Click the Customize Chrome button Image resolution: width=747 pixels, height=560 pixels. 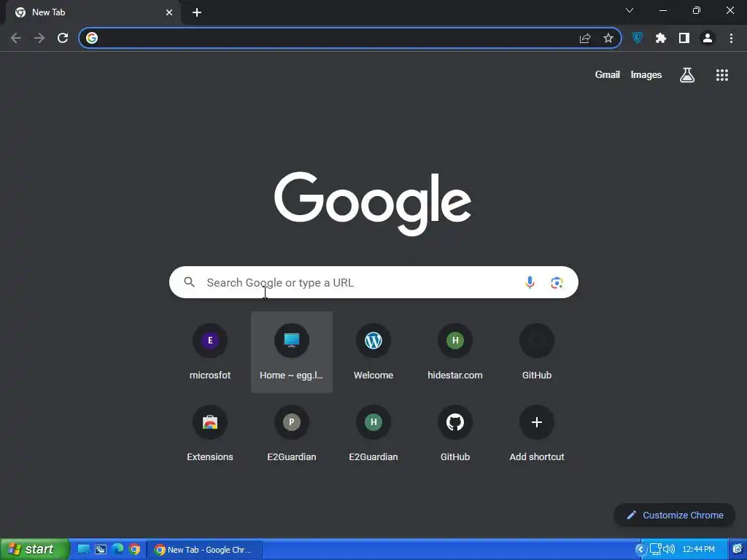[x=675, y=515]
